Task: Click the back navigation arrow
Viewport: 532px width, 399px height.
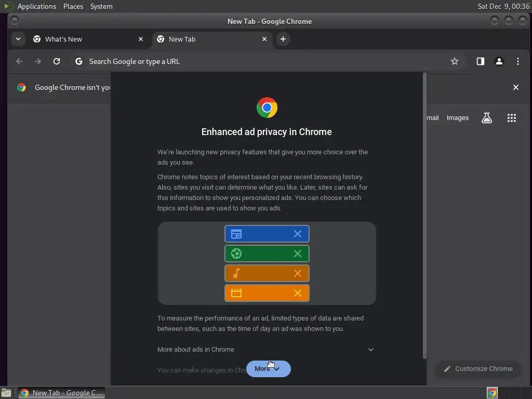Action: click(x=19, y=61)
